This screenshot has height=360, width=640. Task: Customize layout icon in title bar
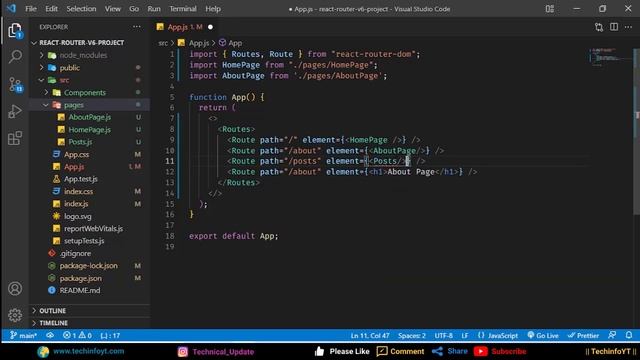550,9
